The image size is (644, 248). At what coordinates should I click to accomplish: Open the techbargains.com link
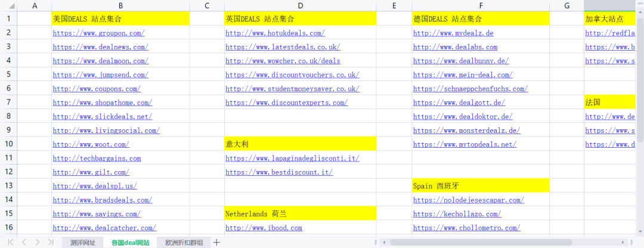(97, 159)
